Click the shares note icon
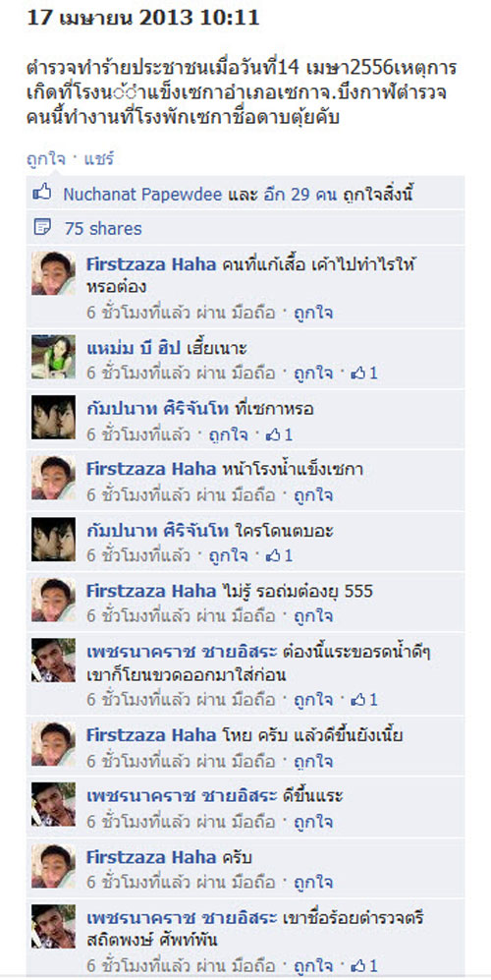This screenshot has height=980, width=491. click(42, 228)
